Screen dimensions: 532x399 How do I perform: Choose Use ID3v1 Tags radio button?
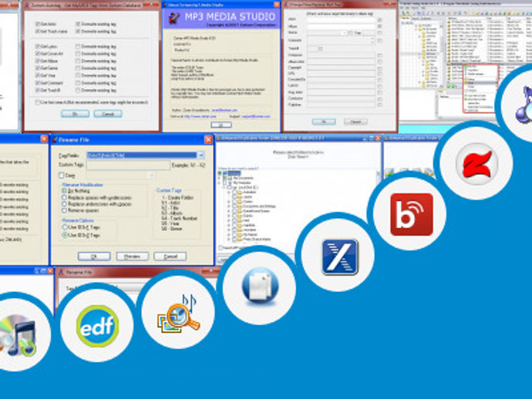pyautogui.click(x=65, y=227)
